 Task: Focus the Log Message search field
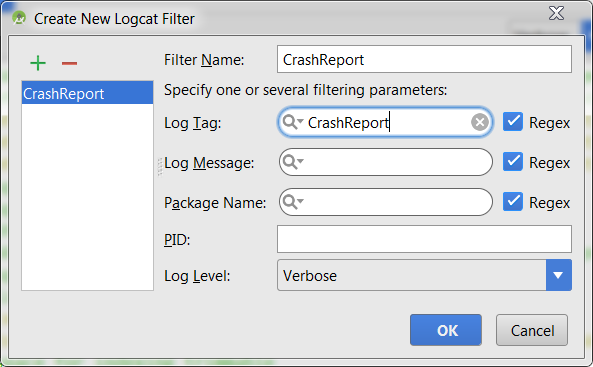[x=386, y=162]
